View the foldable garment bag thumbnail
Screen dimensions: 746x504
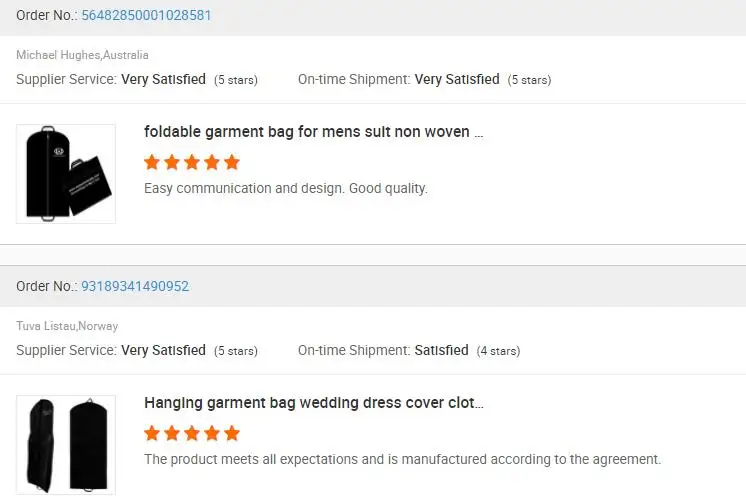coord(66,173)
